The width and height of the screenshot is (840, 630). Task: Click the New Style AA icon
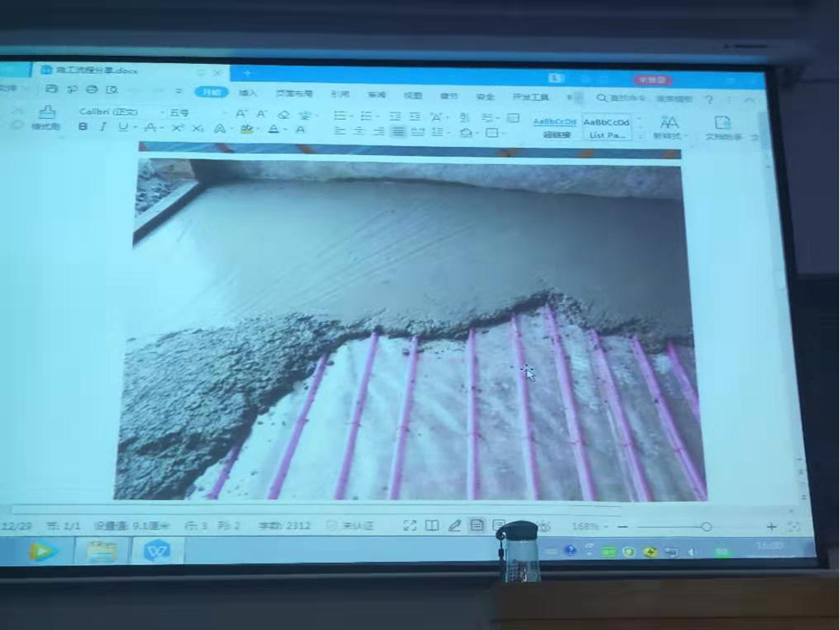[x=669, y=122]
